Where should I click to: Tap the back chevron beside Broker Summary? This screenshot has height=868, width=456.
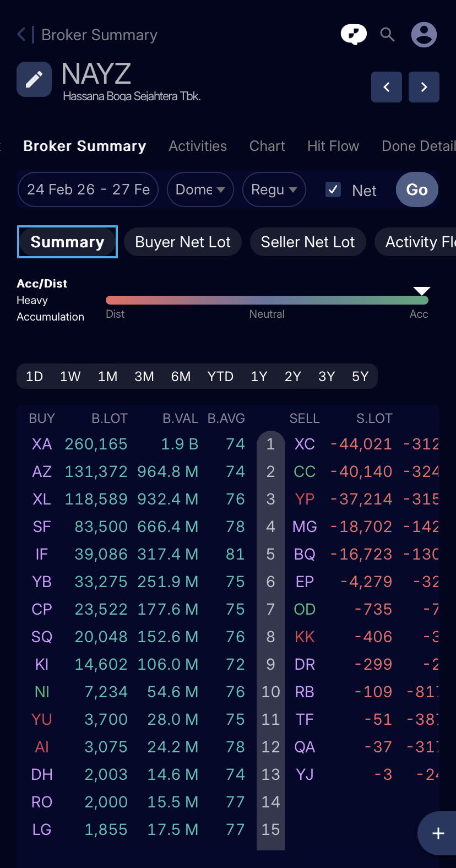(21, 35)
